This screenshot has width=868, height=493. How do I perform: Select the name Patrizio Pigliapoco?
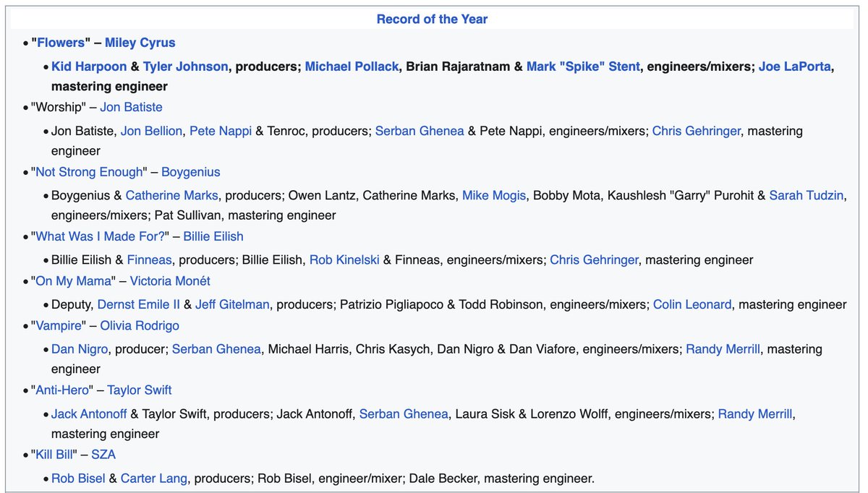click(x=391, y=304)
